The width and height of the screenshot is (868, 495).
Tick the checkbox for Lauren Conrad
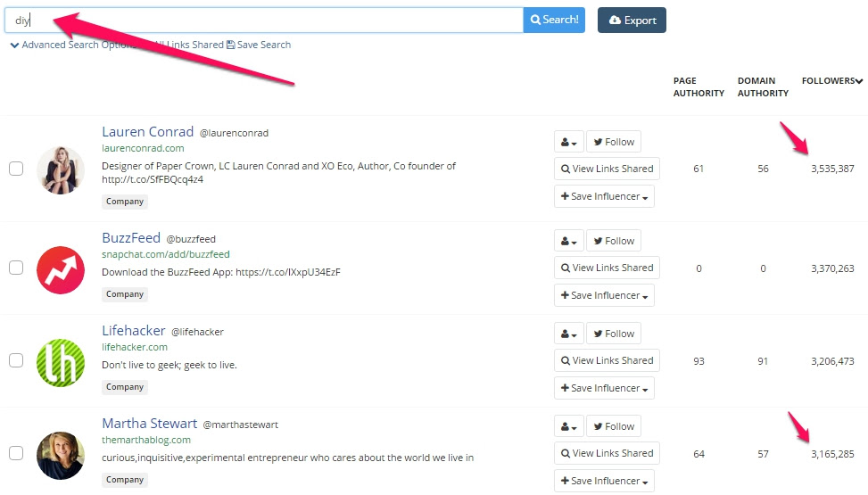pyautogui.click(x=16, y=169)
